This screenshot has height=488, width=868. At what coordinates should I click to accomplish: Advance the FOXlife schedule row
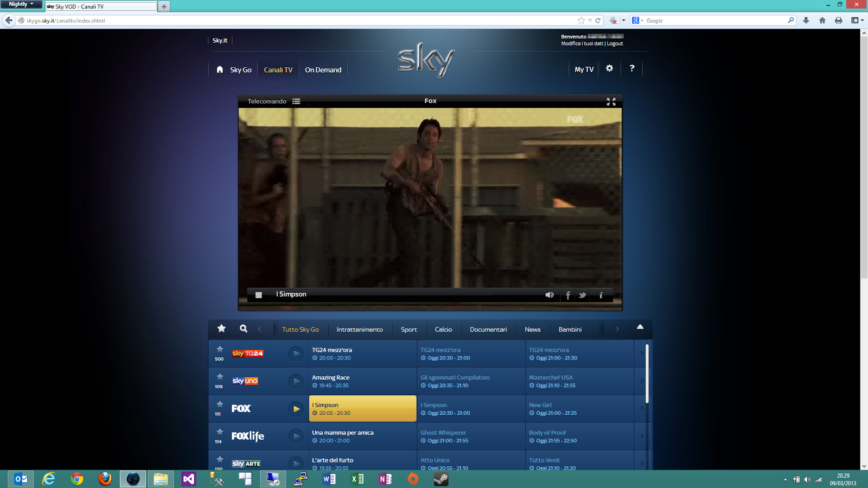point(641,436)
